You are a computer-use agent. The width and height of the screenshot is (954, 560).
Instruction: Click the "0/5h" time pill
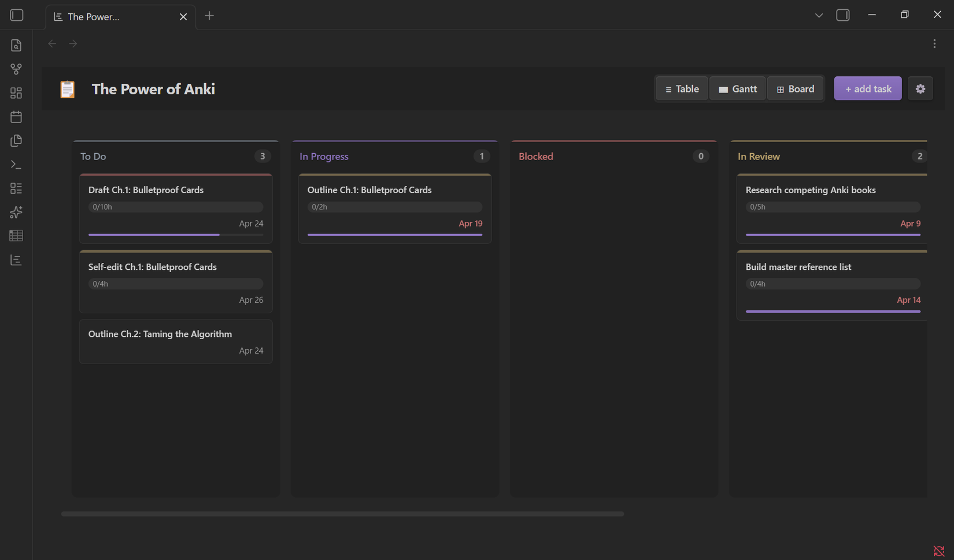click(x=833, y=207)
